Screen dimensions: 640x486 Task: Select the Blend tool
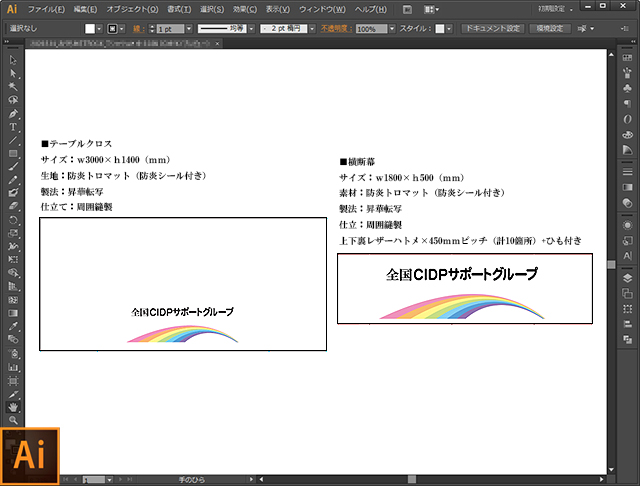[13, 340]
